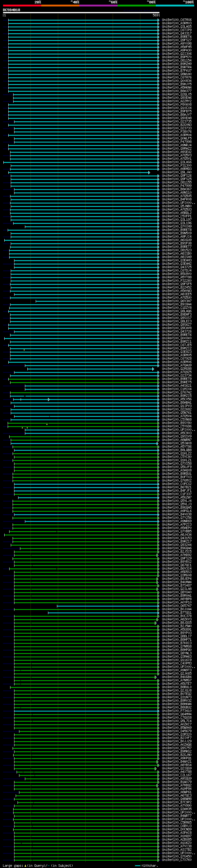
Task: Select hit UniRef100_B8ABA1
Action: 177,403
